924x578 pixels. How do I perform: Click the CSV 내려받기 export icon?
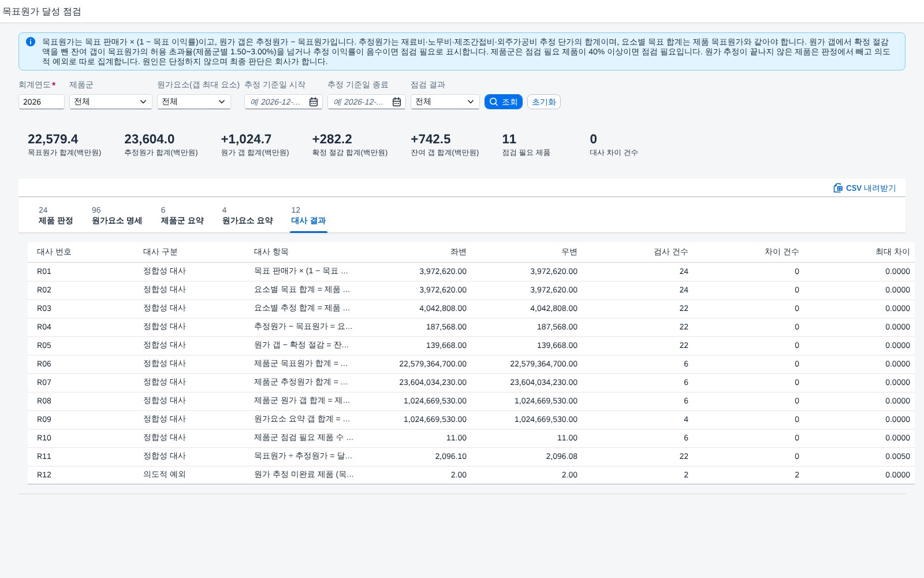pyautogui.click(x=838, y=188)
